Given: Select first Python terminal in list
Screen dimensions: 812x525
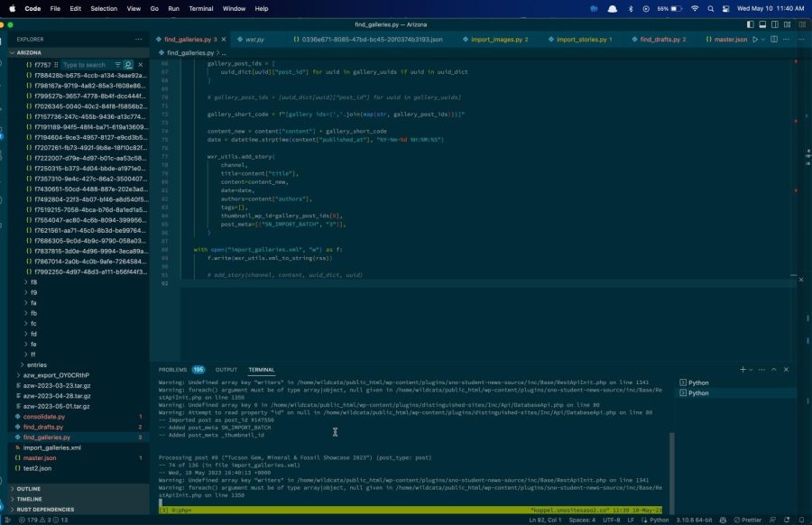Looking at the screenshot, I should click(735, 382).
